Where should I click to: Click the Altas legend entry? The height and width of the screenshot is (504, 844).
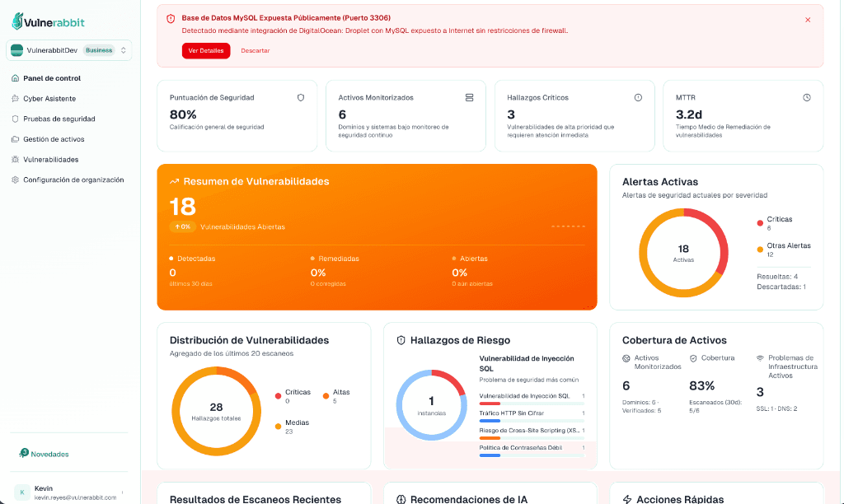point(336,395)
